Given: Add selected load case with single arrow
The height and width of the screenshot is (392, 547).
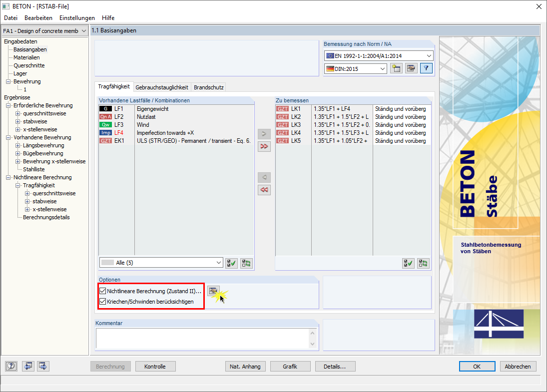Looking at the screenshot, I should click(x=264, y=134).
